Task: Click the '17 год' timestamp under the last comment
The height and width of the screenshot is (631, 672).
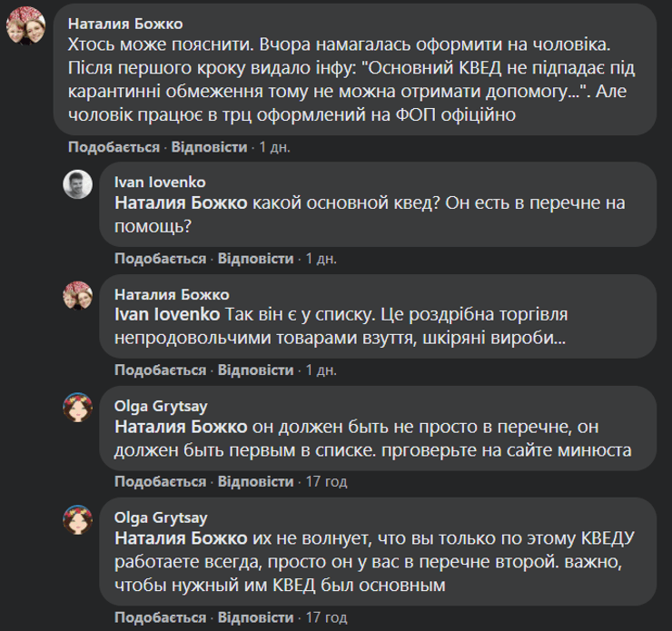Action: coord(325,618)
